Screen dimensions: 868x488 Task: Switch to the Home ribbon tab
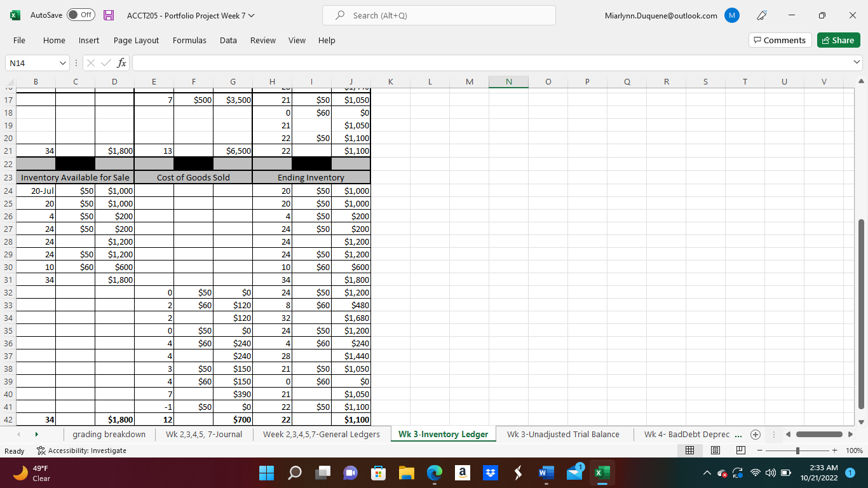point(54,40)
